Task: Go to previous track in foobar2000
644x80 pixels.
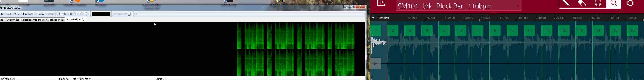Action: pyautogui.click(x=76, y=14)
